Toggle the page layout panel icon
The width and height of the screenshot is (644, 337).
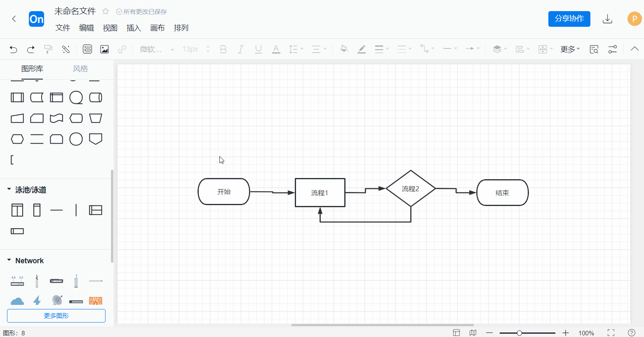coord(456,332)
